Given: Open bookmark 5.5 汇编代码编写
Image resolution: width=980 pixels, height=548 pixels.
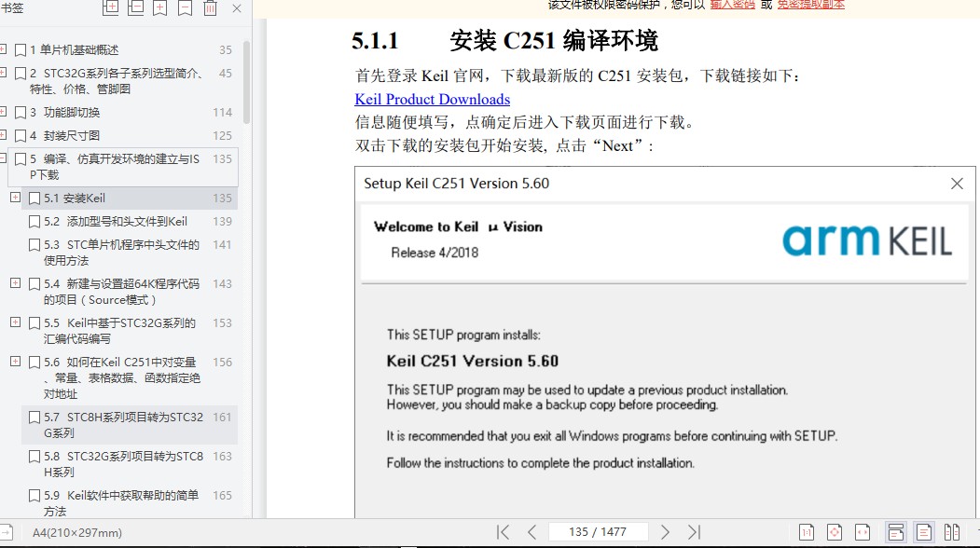Looking at the screenshot, I should coord(120,331).
